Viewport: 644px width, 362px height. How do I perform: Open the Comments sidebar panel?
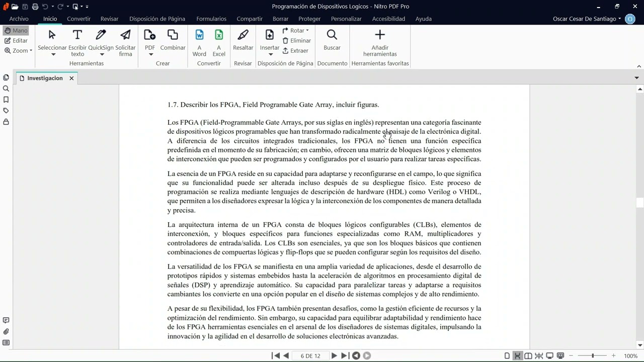click(6, 320)
